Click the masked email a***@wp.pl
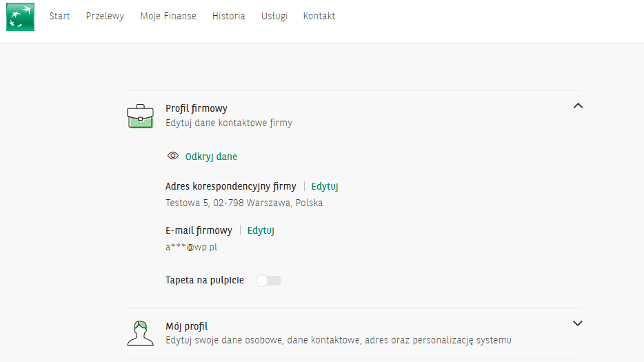The height and width of the screenshot is (362, 644). click(x=192, y=247)
